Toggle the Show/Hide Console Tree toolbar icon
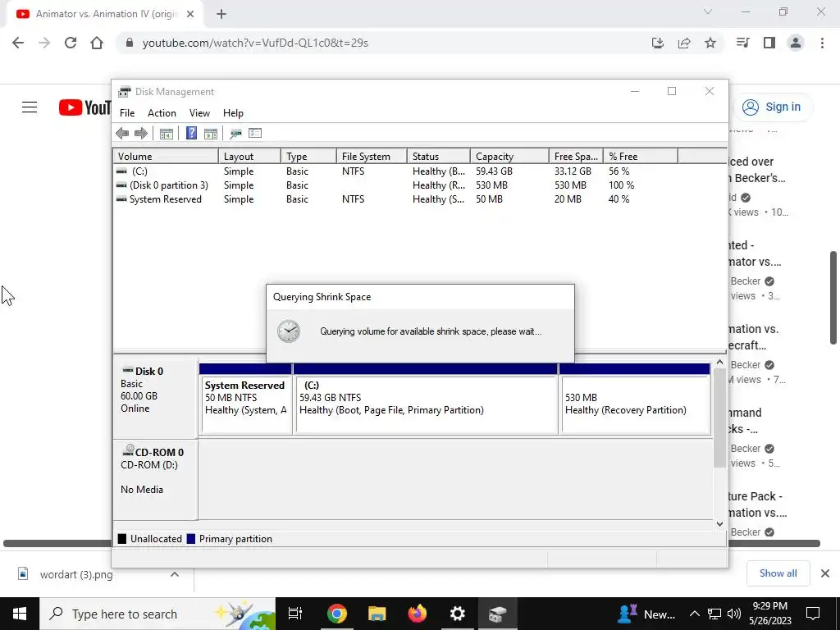This screenshot has height=630, width=840. 166,134
